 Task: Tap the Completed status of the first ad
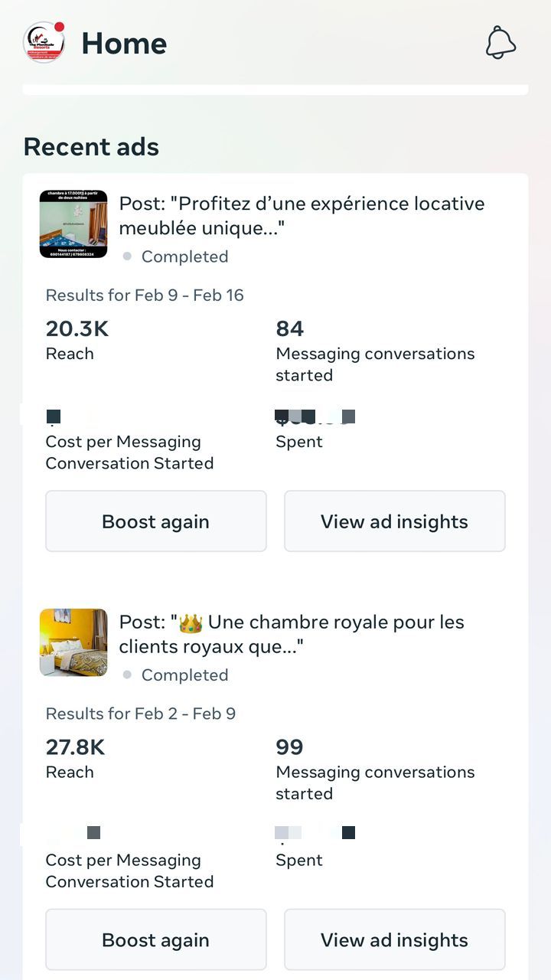point(184,256)
